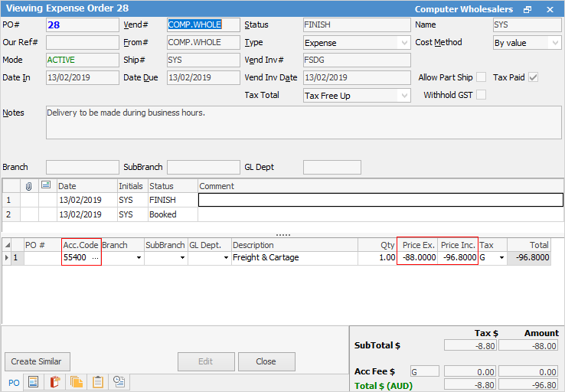Click the Create Similar button
Viewport: 565px width, 392px height.
(x=37, y=361)
